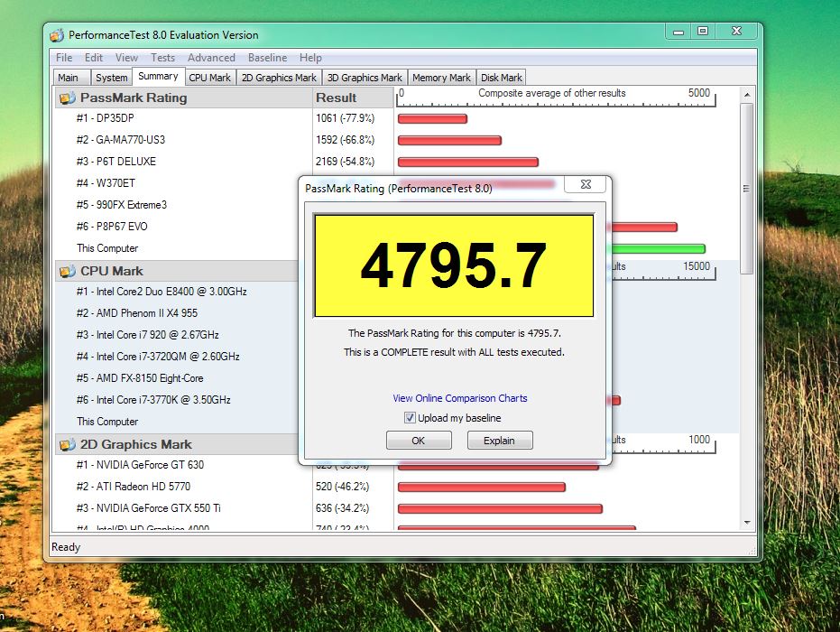Click the 'Ready' status bar text
Viewport: 840px width, 632px height.
pyautogui.click(x=66, y=547)
